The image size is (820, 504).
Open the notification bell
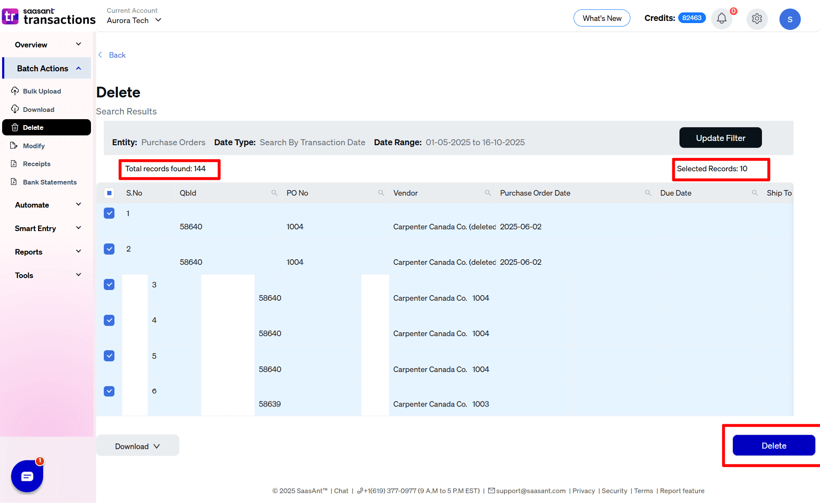[x=721, y=19]
